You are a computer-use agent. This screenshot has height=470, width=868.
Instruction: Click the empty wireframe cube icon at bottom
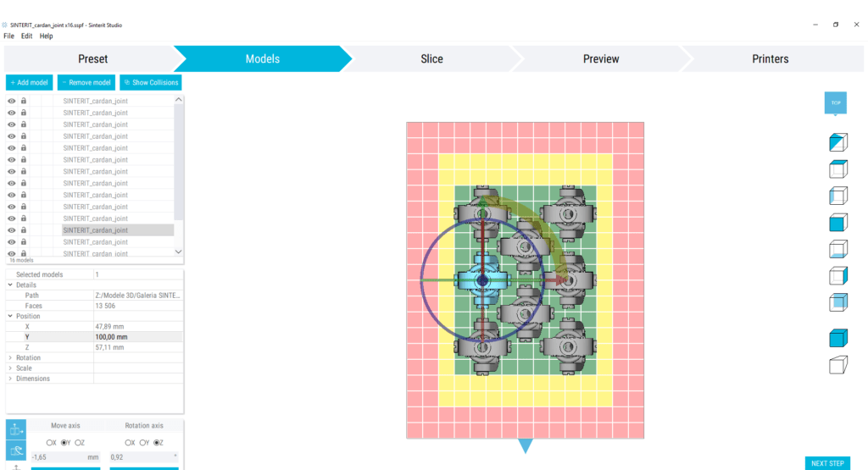click(838, 365)
